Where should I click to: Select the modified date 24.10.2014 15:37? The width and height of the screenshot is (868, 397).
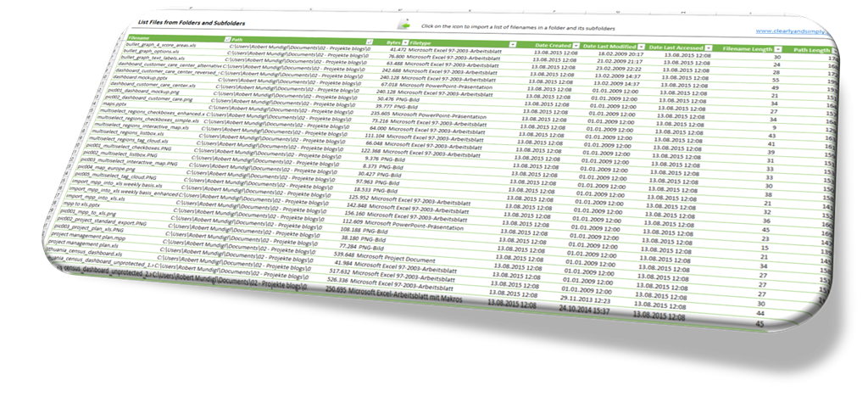click(583, 309)
